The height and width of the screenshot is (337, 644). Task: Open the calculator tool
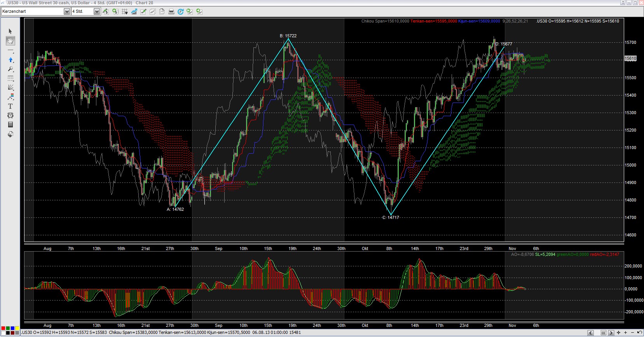tap(10, 125)
